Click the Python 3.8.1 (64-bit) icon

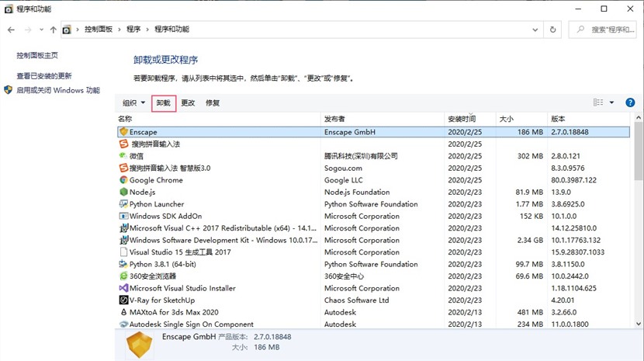(123, 263)
